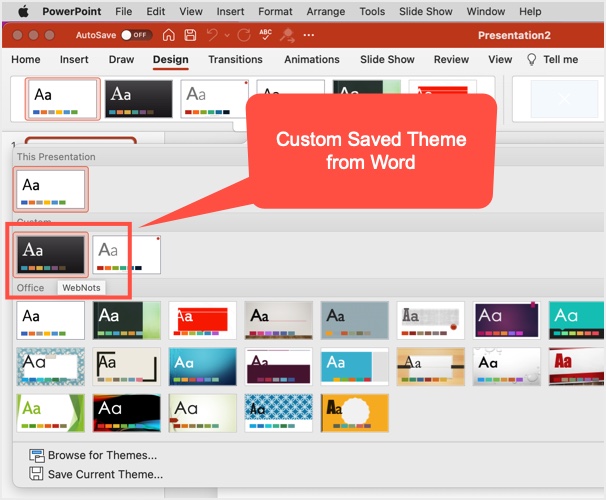
Task: Choose the blue patterned border theme
Action: point(51,367)
